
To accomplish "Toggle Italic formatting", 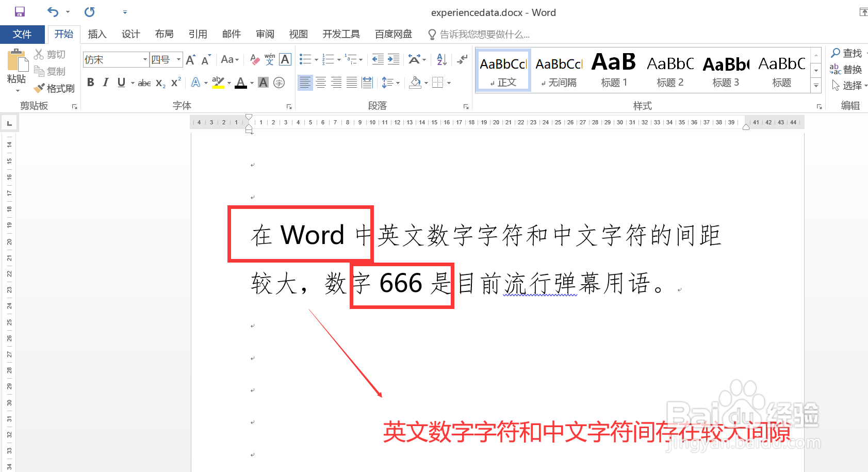I will (x=106, y=83).
